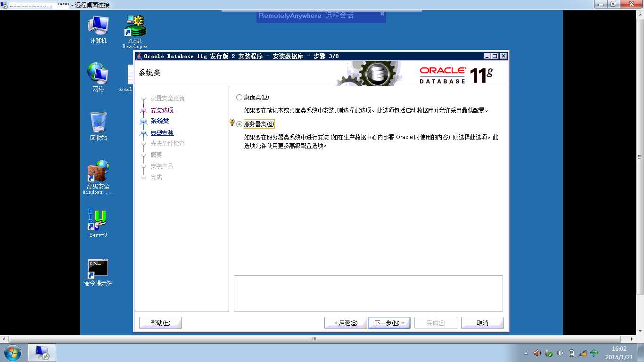Click the white volume speaker tray icon
Viewport: 644px width, 362px height.
pyautogui.click(x=560, y=353)
